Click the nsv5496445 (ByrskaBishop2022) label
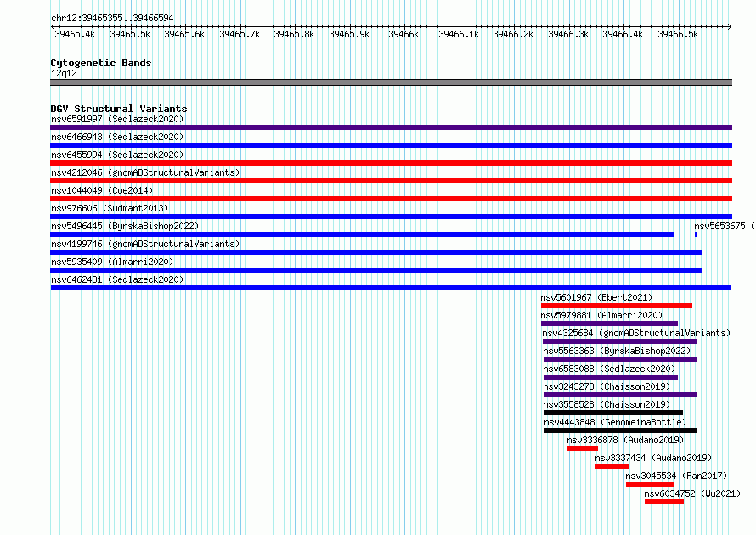 [125, 226]
